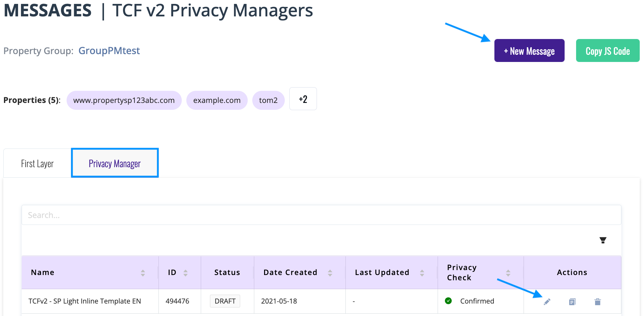644x316 pixels.
Task: Copy the TCFv2 SP Light Inline Template message
Action: tap(572, 302)
